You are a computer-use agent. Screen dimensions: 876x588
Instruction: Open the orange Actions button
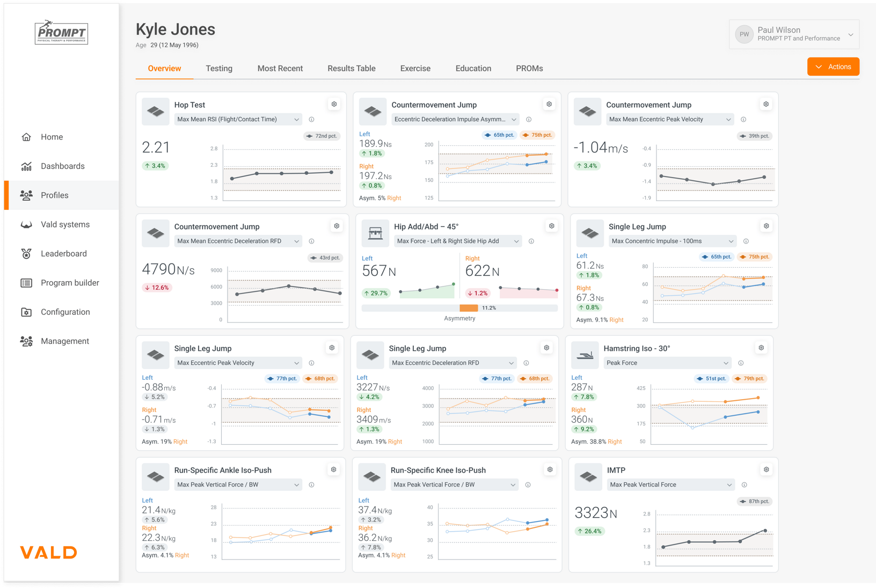(833, 67)
